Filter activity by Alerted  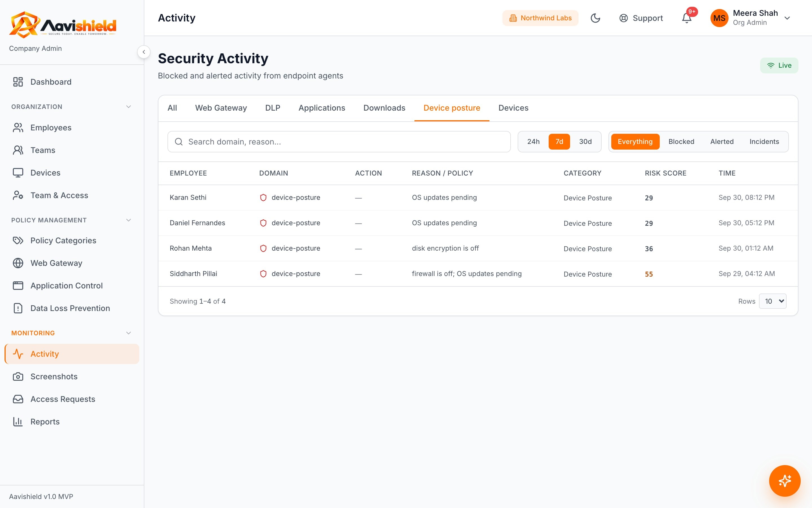(722, 142)
